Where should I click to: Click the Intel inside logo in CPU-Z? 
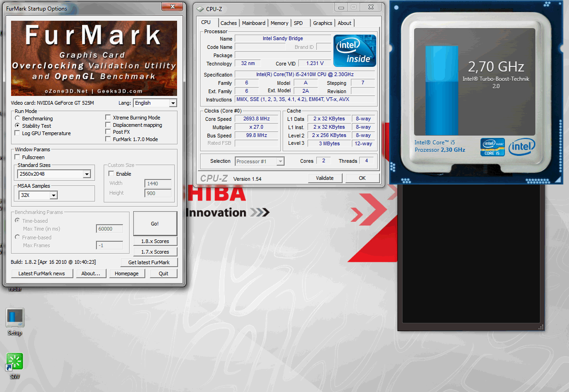[355, 51]
